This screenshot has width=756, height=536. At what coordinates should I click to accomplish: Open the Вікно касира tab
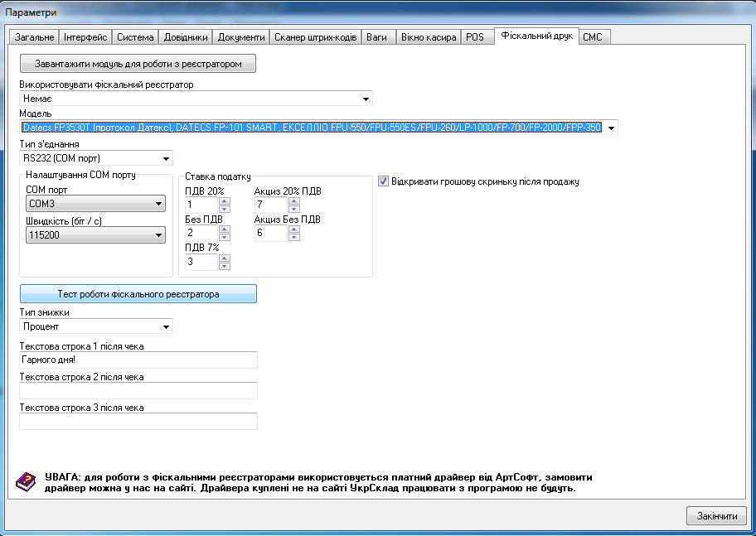pyautogui.click(x=429, y=37)
